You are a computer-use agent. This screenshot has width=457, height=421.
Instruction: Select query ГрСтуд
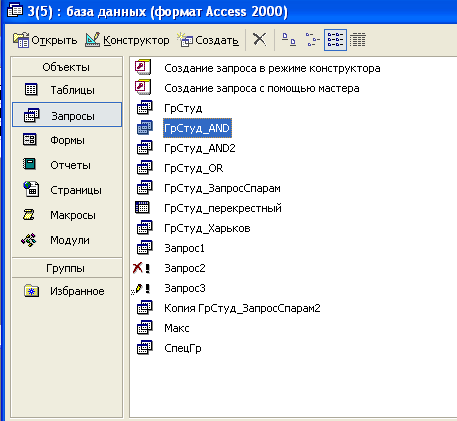point(183,108)
